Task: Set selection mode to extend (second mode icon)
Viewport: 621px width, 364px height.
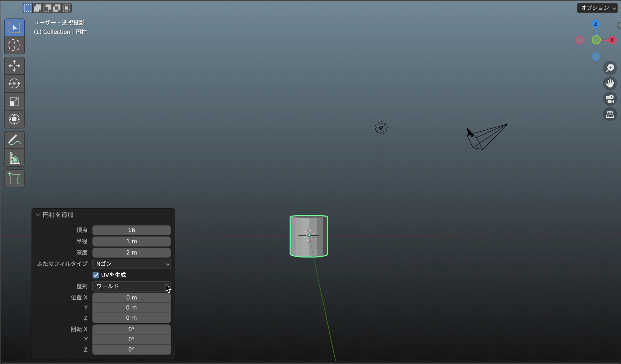Action: click(37, 8)
